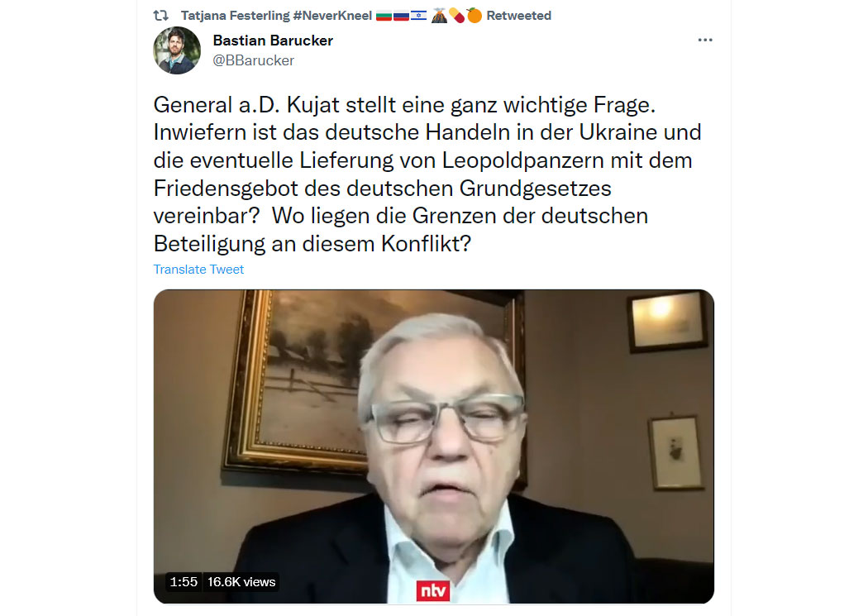This screenshot has height=616, width=868.
Task: Click the Bastian Barucker display name
Action: (x=273, y=41)
